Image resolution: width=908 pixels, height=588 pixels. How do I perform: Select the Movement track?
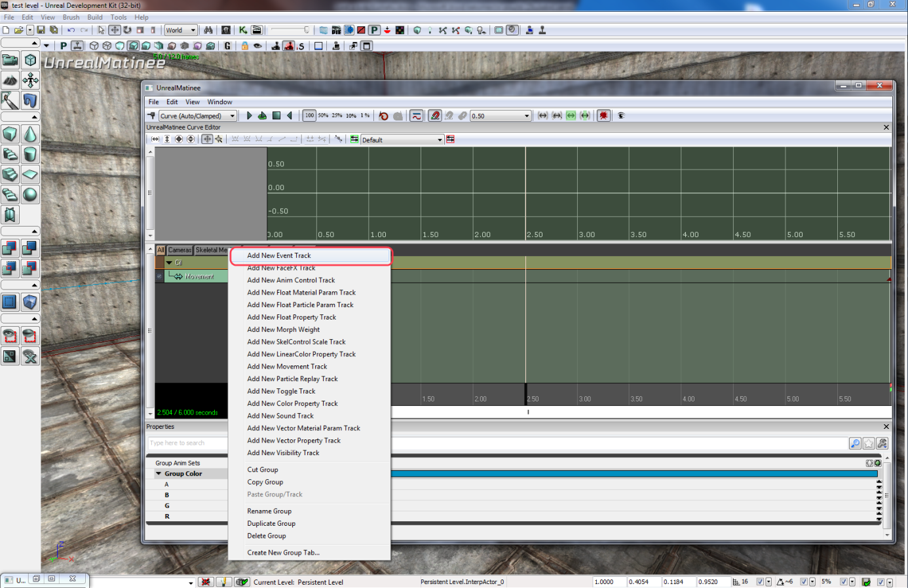click(196, 277)
